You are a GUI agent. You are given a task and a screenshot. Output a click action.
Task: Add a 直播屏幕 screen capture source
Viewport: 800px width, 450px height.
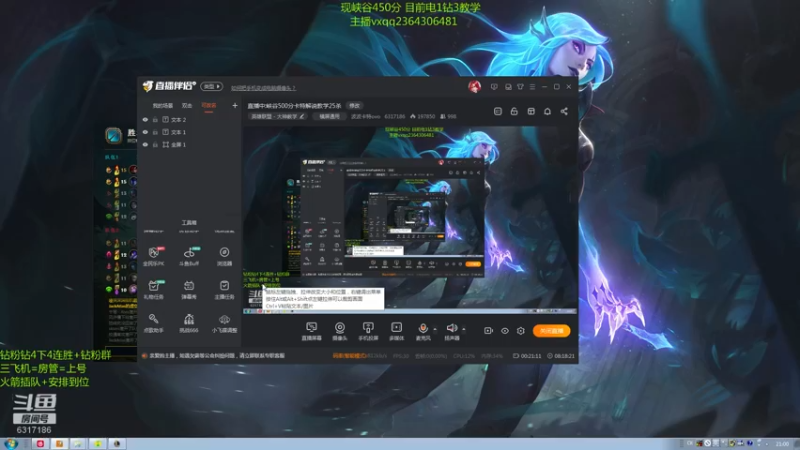click(x=311, y=331)
